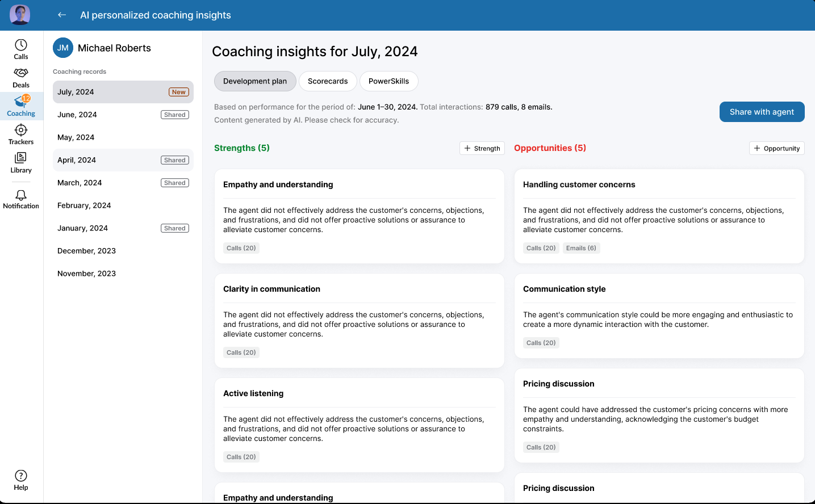815x504 pixels.
Task: Switch to the Scorecards tab
Action: tap(328, 81)
